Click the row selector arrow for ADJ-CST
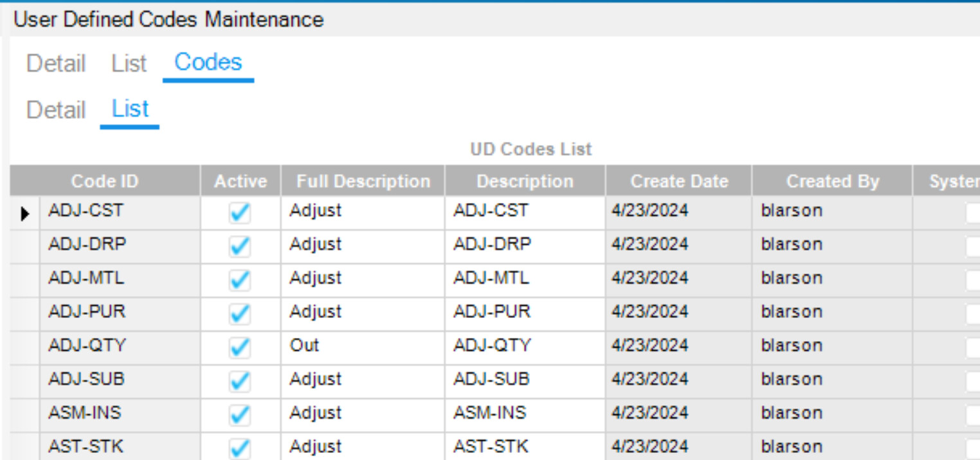Image resolution: width=980 pixels, height=460 pixels. [24, 213]
